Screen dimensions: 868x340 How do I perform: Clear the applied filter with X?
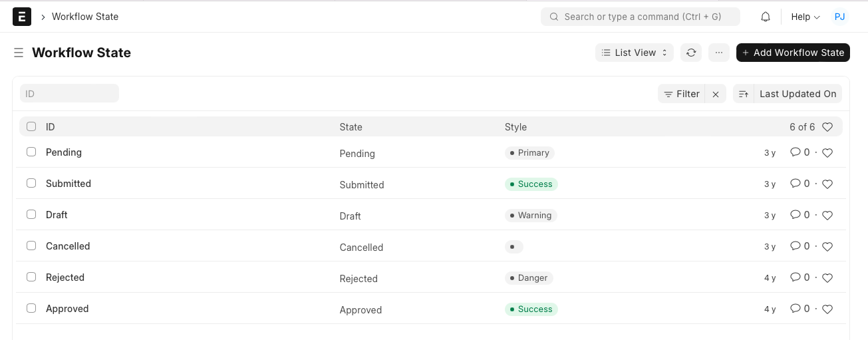pyautogui.click(x=716, y=94)
